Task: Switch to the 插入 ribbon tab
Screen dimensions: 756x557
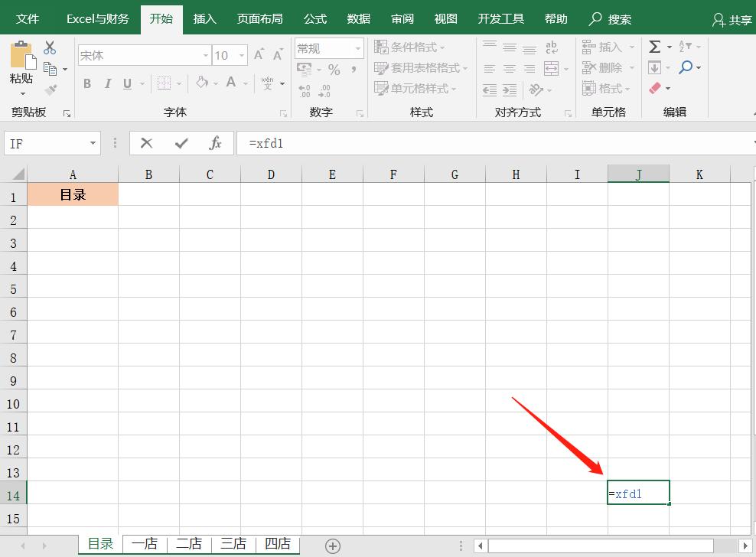Action: [204, 18]
